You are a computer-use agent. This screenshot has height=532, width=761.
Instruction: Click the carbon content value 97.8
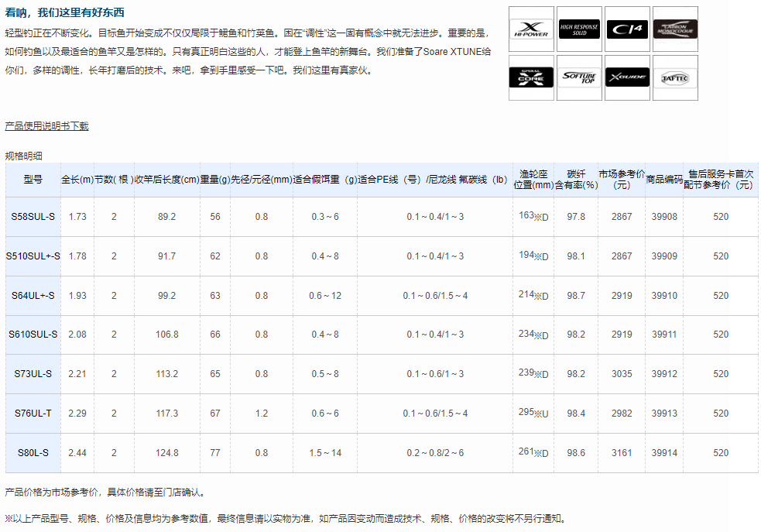(576, 217)
